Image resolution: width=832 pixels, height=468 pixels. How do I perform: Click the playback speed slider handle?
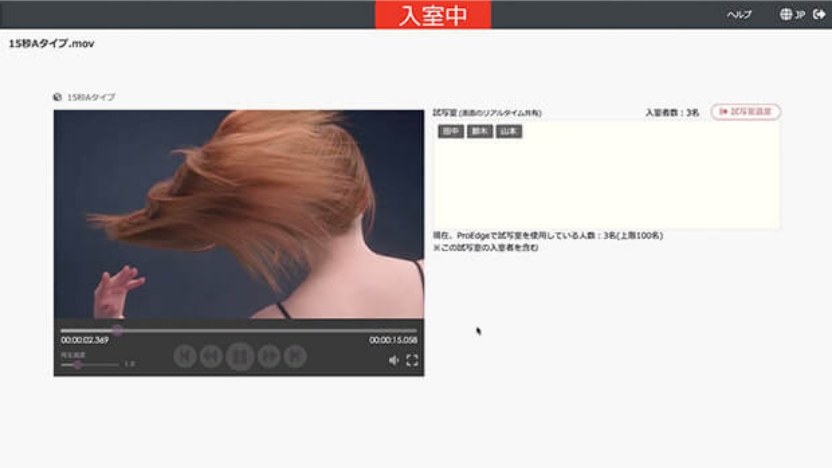[x=77, y=364]
